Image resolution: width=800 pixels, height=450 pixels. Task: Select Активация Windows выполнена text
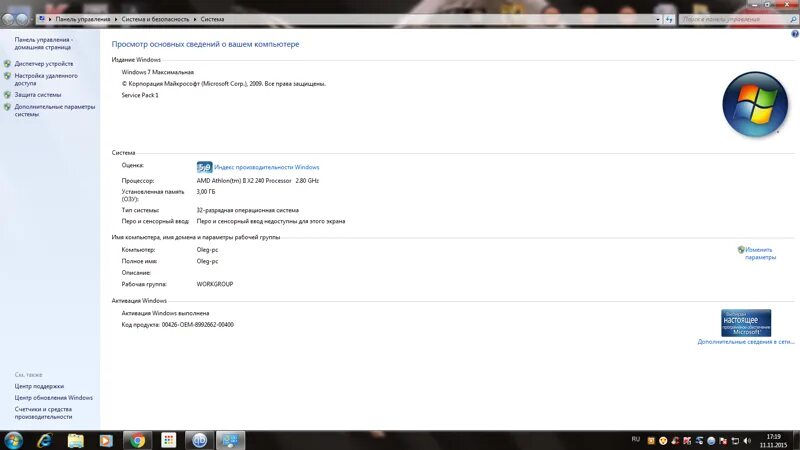point(165,313)
